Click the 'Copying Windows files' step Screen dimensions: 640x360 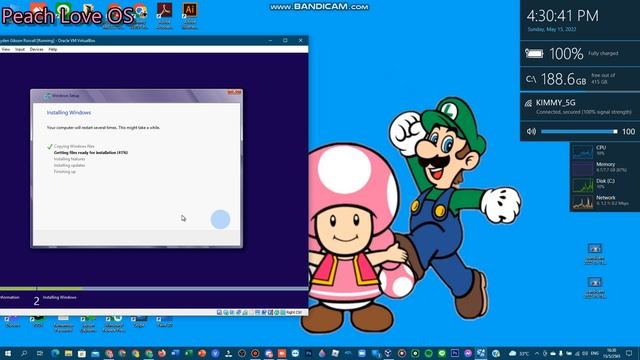pos(74,146)
